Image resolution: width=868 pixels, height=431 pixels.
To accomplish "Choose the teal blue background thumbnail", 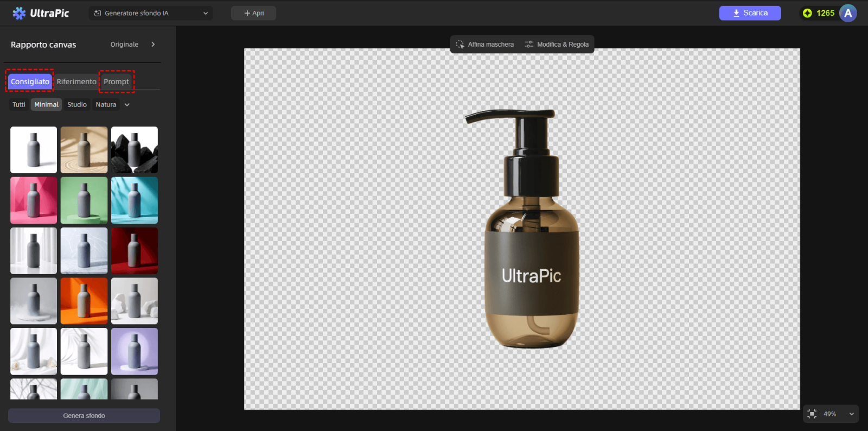I will [135, 200].
